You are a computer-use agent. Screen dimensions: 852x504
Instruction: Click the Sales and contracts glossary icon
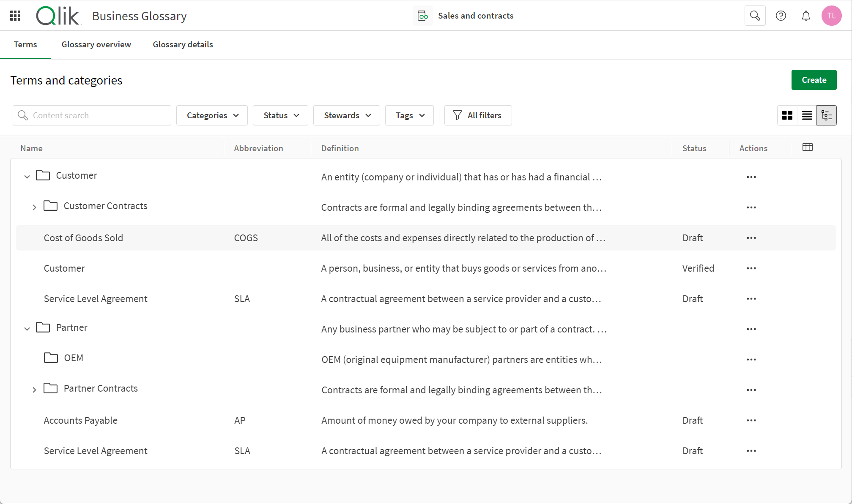[422, 15]
